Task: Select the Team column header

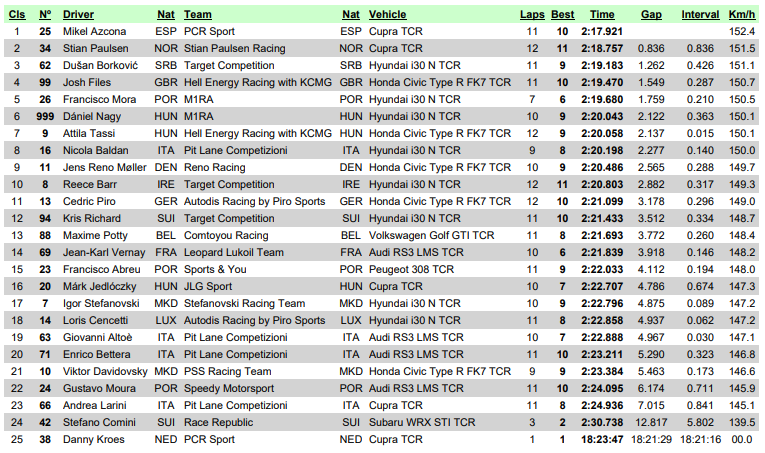Action: click(x=198, y=15)
